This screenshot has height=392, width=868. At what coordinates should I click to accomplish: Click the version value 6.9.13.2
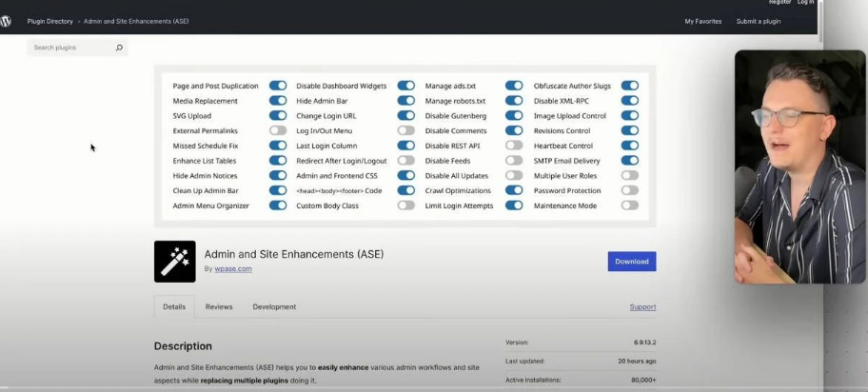point(645,343)
